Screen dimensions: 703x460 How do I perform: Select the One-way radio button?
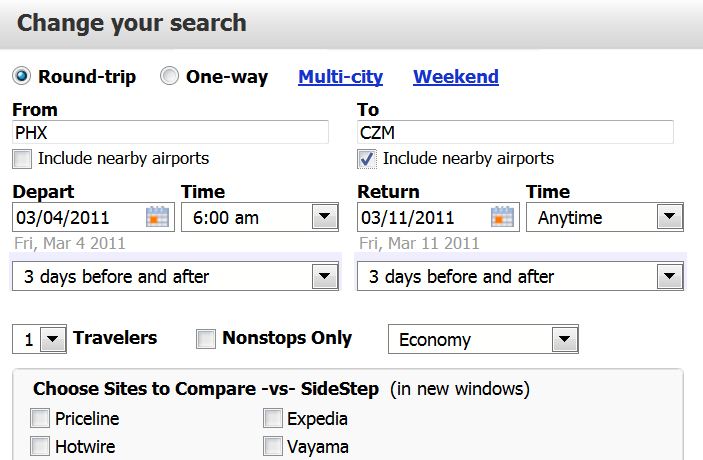170,77
